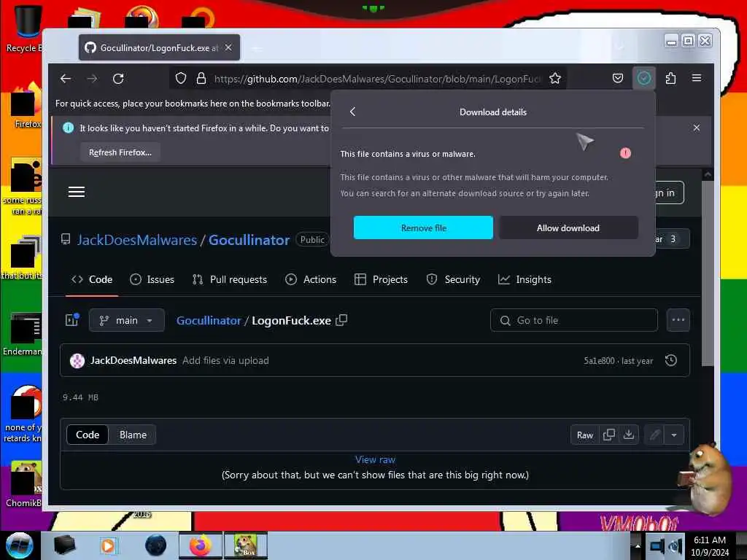
Task: Open the Firefox desktop shortcut
Action: pyautogui.click(x=26, y=106)
